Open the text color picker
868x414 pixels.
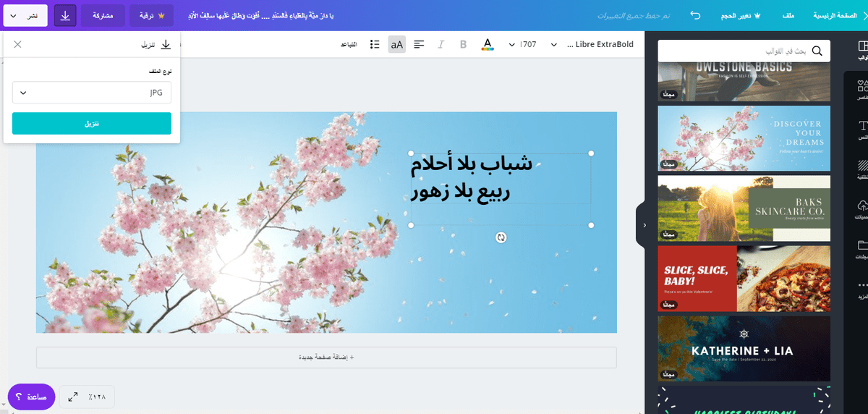click(x=488, y=45)
